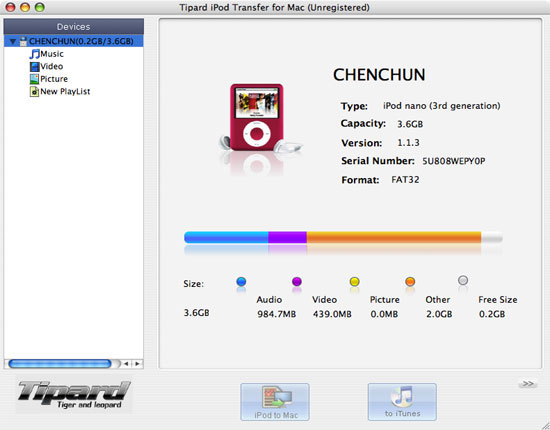Click the Picture image icon

point(34,79)
